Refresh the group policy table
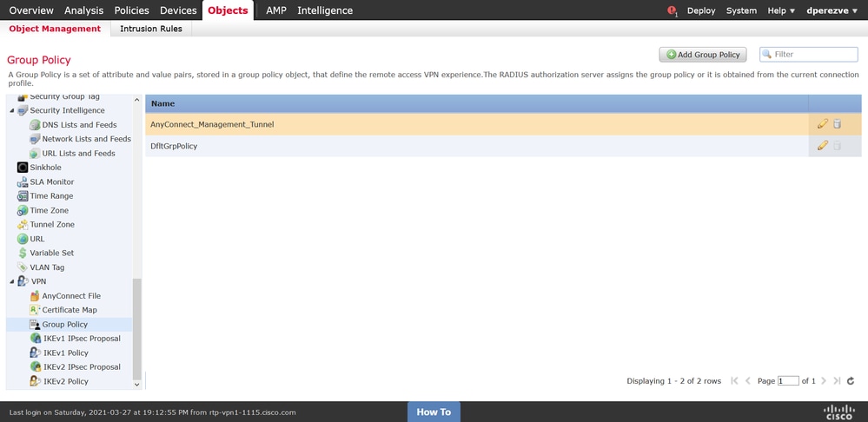Screen dimensions: 868x422 (x=851, y=381)
